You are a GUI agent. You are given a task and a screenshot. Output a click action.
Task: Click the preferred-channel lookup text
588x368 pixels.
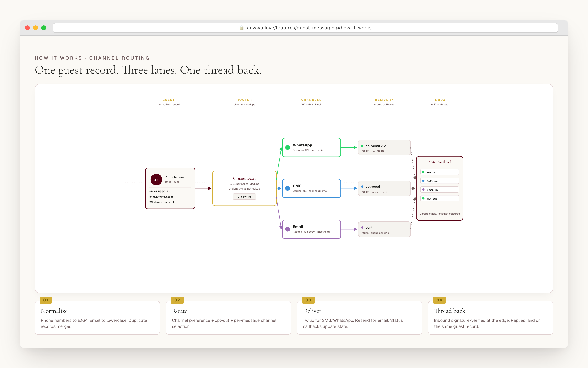coord(244,189)
